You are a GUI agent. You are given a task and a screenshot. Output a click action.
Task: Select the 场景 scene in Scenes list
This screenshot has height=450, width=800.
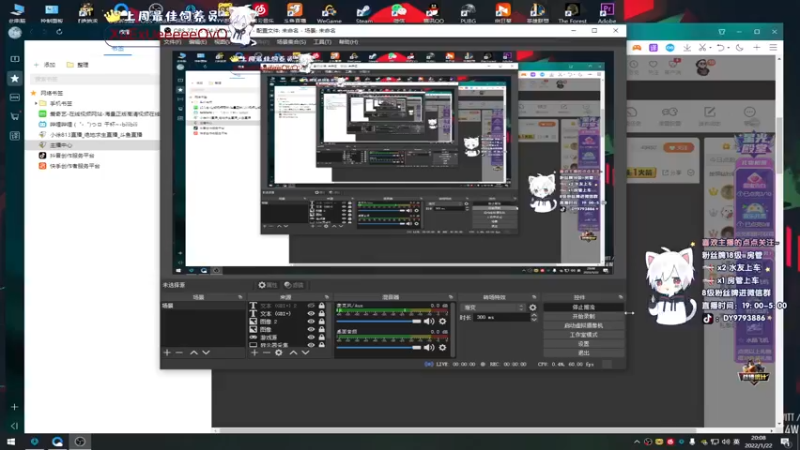click(203, 306)
